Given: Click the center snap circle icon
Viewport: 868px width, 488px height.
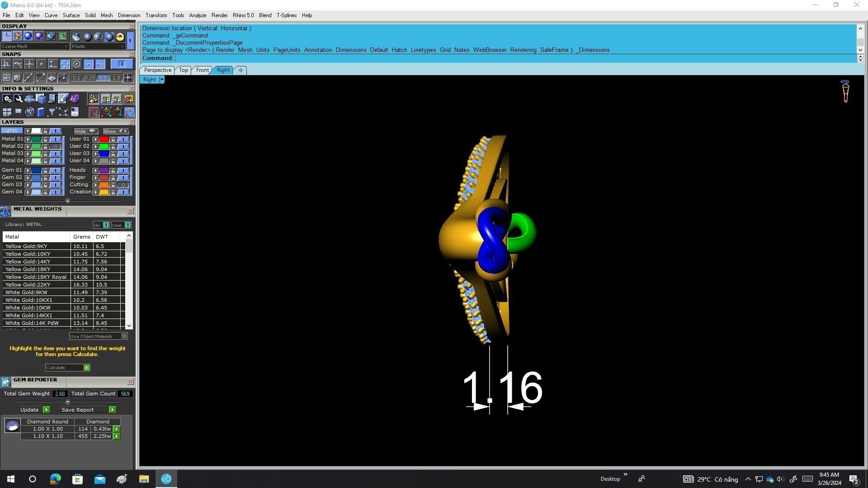Looking at the screenshot, I should pos(76,64).
